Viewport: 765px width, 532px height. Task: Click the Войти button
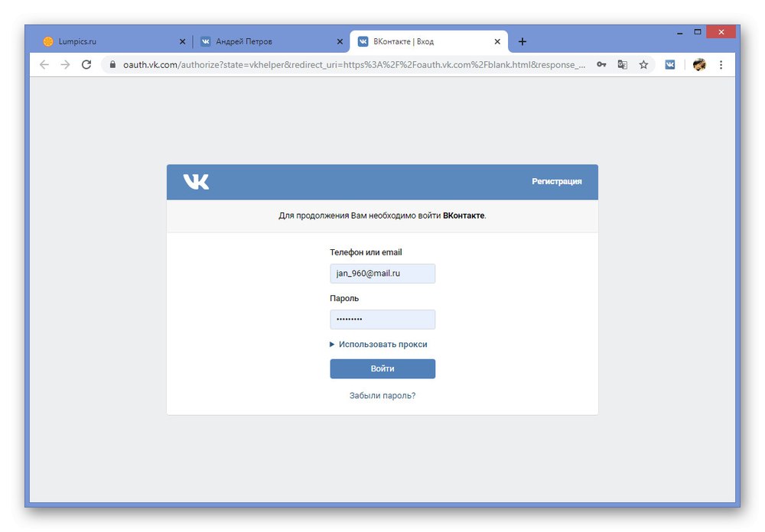coord(382,368)
